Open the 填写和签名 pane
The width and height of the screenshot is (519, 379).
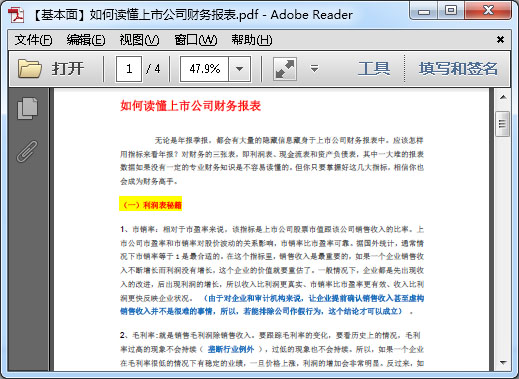pos(458,69)
